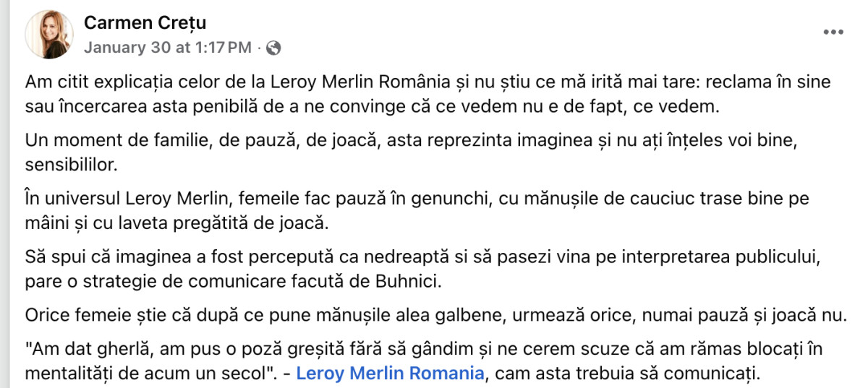Click Carmen Crețu's profile picture
The width and height of the screenshot is (868, 388).
[49, 34]
